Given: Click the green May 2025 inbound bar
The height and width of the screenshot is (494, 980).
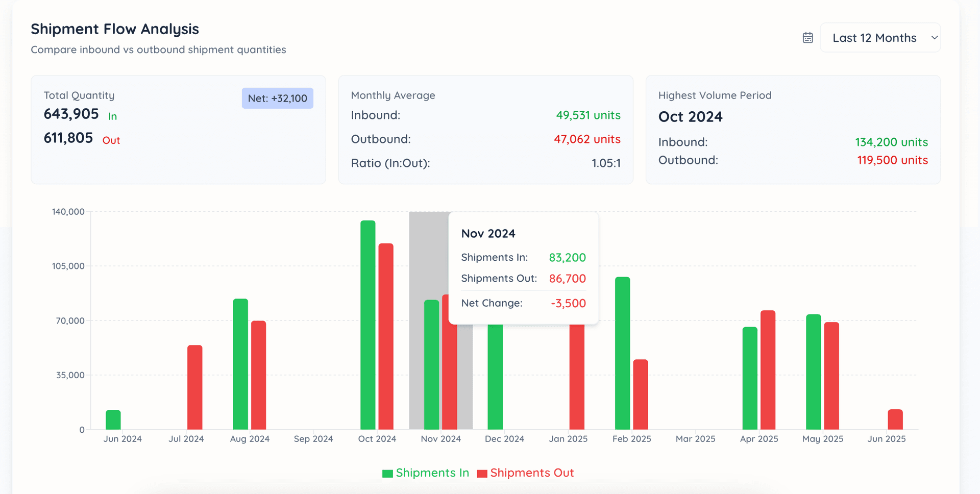Looking at the screenshot, I should tap(813, 372).
